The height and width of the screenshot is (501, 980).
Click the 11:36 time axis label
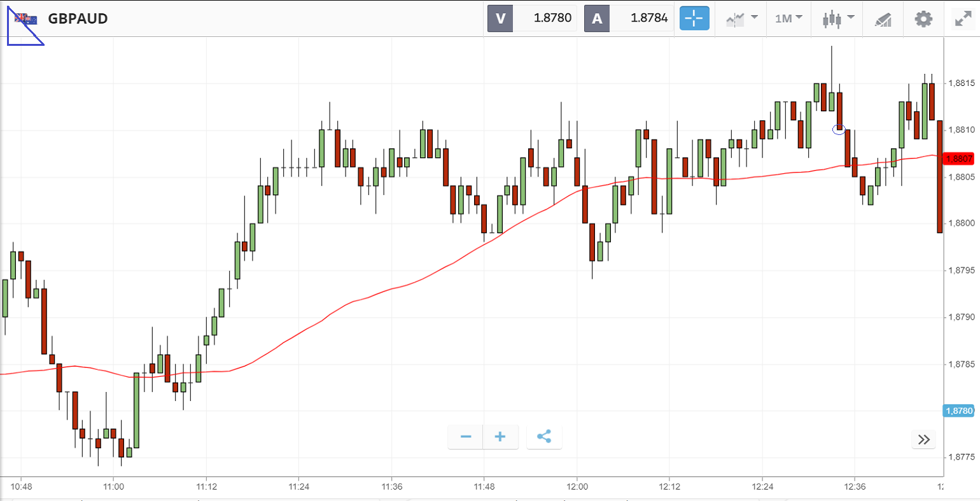391,487
